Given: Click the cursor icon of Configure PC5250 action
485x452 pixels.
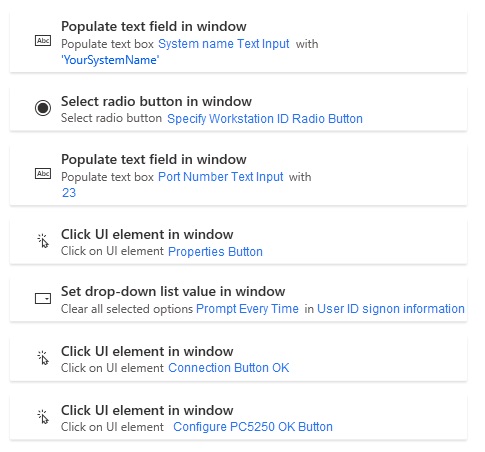Looking at the screenshot, I should tap(43, 417).
